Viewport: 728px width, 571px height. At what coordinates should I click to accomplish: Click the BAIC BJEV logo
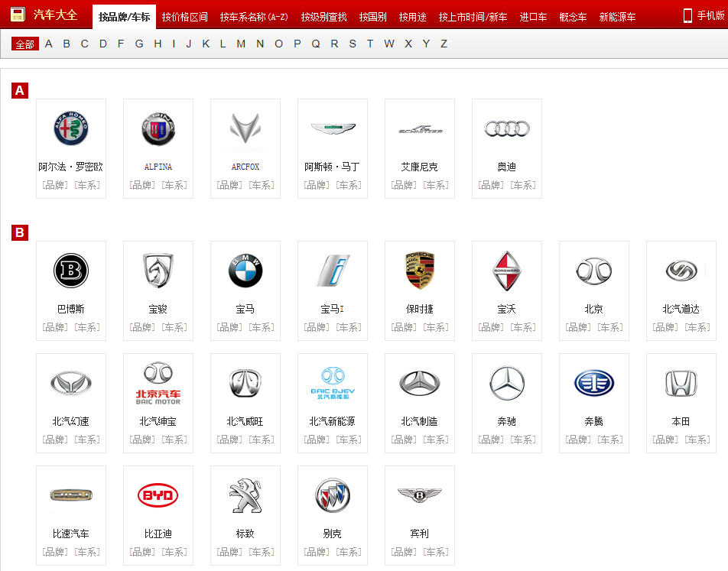pos(333,384)
